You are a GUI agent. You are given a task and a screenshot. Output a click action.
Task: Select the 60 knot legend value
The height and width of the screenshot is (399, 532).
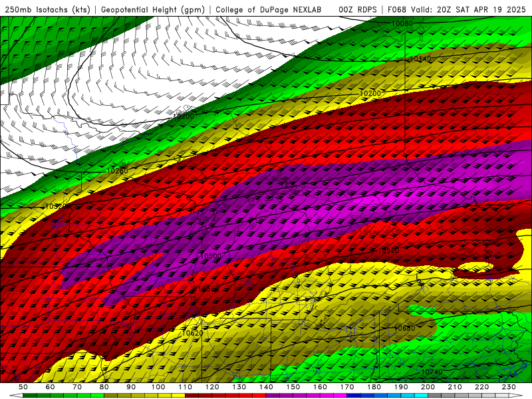[x=50, y=387]
